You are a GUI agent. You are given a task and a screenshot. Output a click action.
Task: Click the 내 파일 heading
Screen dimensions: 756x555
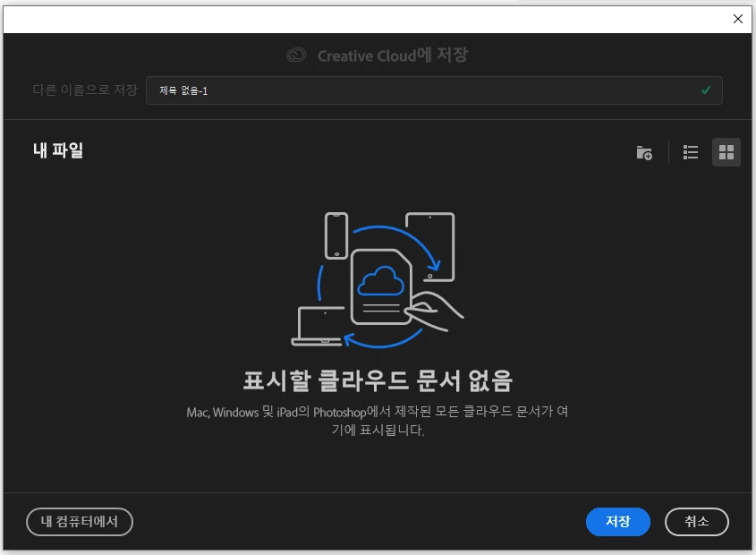tap(58, 150)
